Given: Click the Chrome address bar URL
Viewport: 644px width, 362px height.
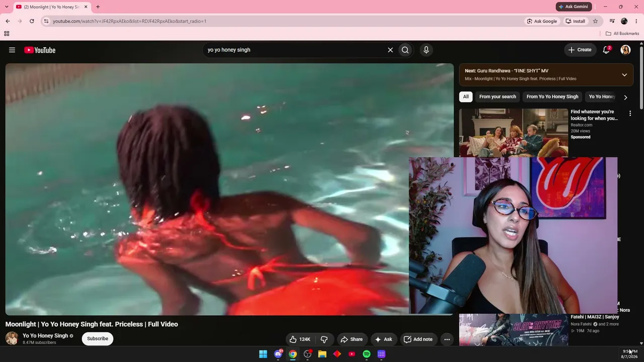Looking at the screenshot, I should coord(130,21).
